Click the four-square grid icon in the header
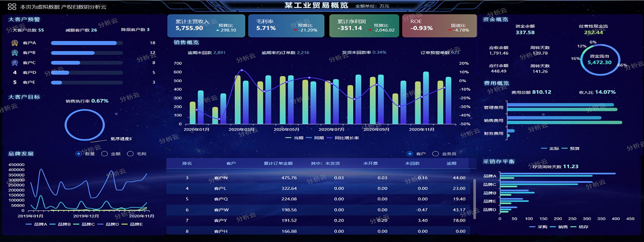This screenshot has width=644, height=242. point(12,6)
